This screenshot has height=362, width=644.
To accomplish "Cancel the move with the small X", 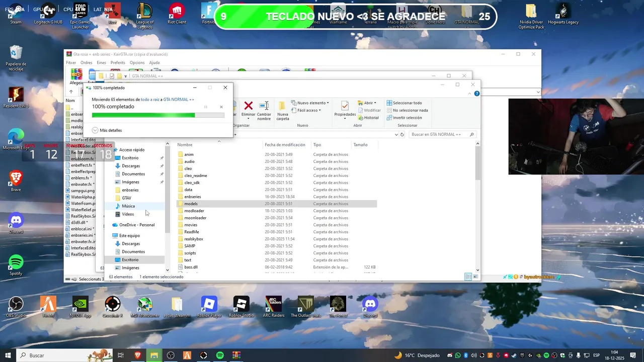I will tap(221, 107).
